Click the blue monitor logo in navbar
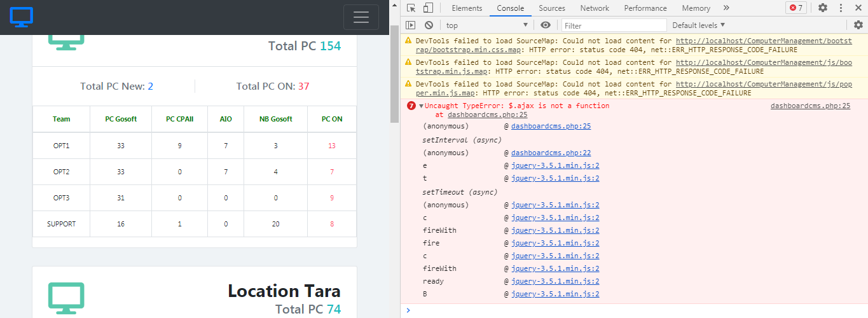The width and height of the screenshot is (868, 318). (x=21, y=17)
